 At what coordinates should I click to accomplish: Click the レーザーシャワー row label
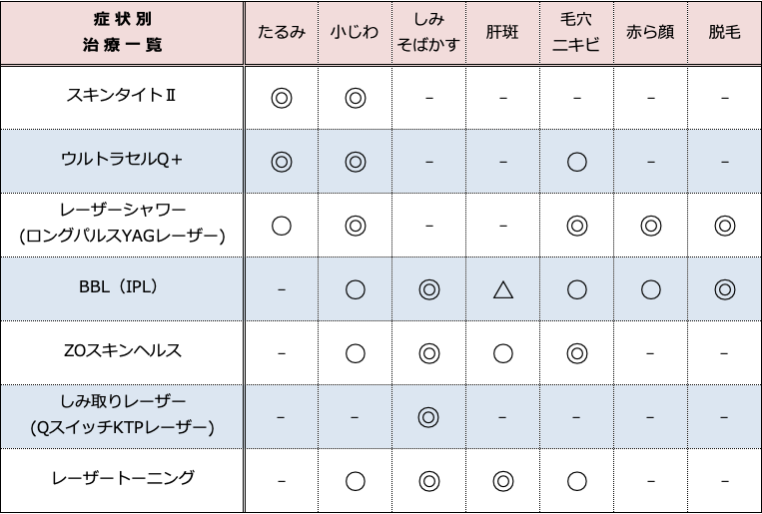coord(122,225)
